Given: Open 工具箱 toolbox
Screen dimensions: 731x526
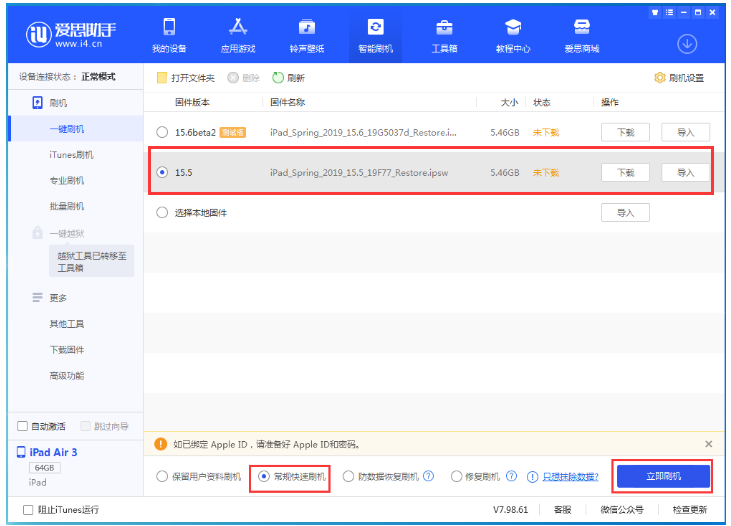Looking at the screenshot, I should [x=444, y=35].
